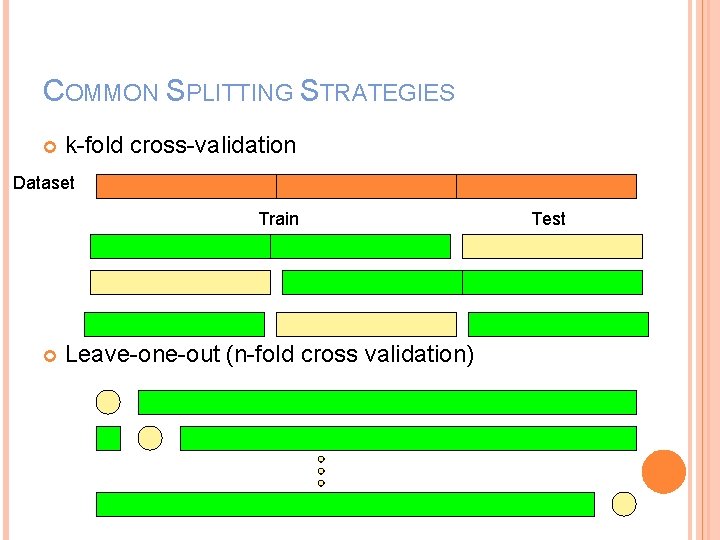Image resolution: width=720 pixels, height=540 pixels.
Task: Select the "Train" label
Action: coord(278,219)
